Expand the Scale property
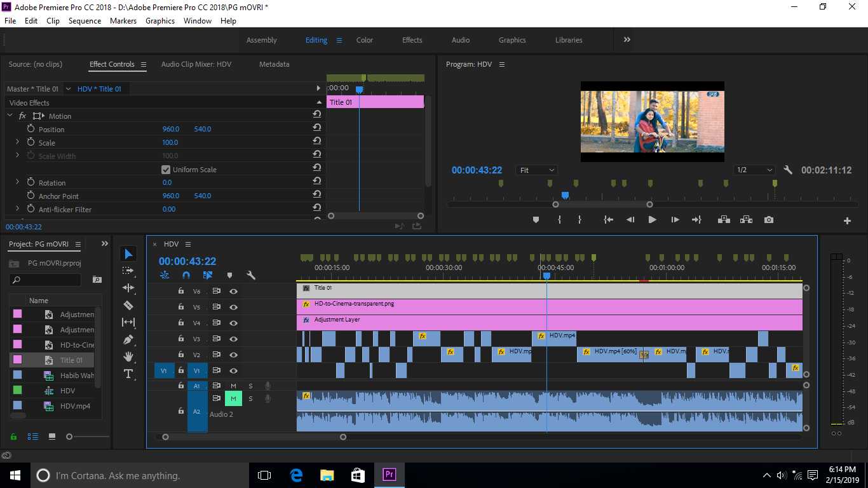868x488 pixels. 17,142
